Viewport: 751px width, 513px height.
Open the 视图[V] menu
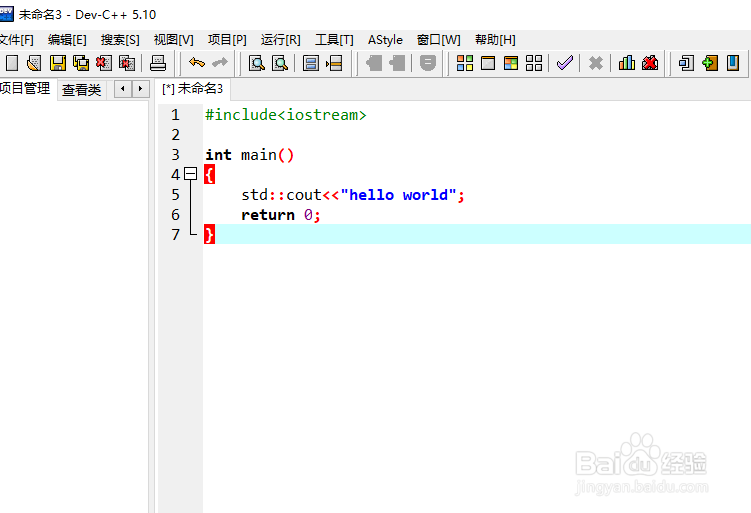click(x=173, y=40)
